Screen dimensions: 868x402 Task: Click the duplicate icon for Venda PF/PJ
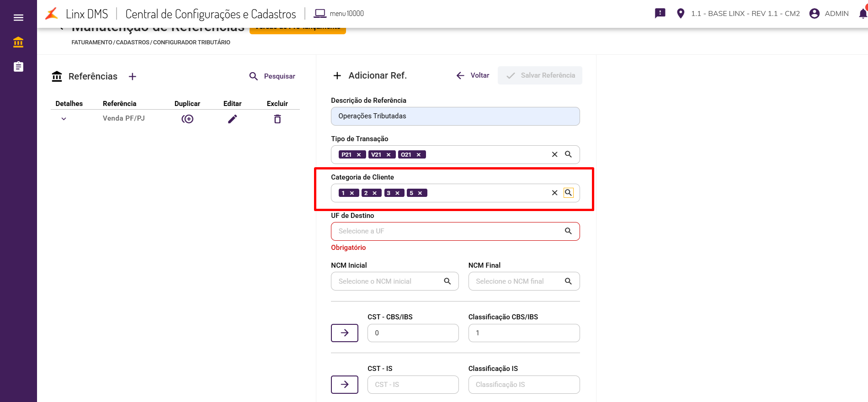[x=187, y=119]
